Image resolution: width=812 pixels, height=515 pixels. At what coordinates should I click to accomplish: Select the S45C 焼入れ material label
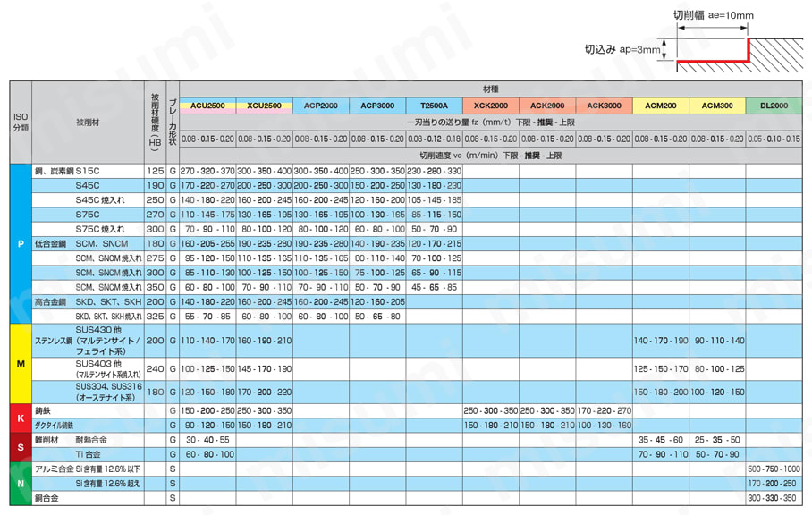100,199
